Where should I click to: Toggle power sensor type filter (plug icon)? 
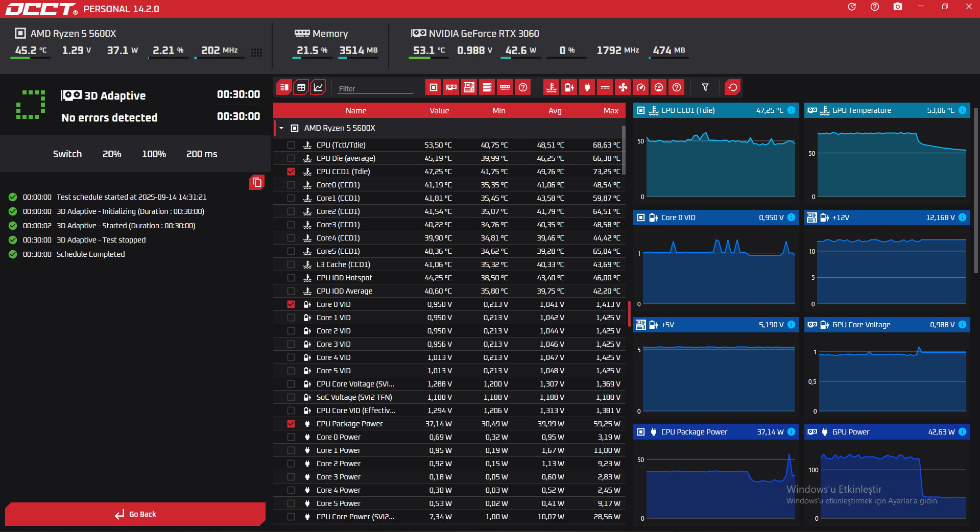(587, 87)
